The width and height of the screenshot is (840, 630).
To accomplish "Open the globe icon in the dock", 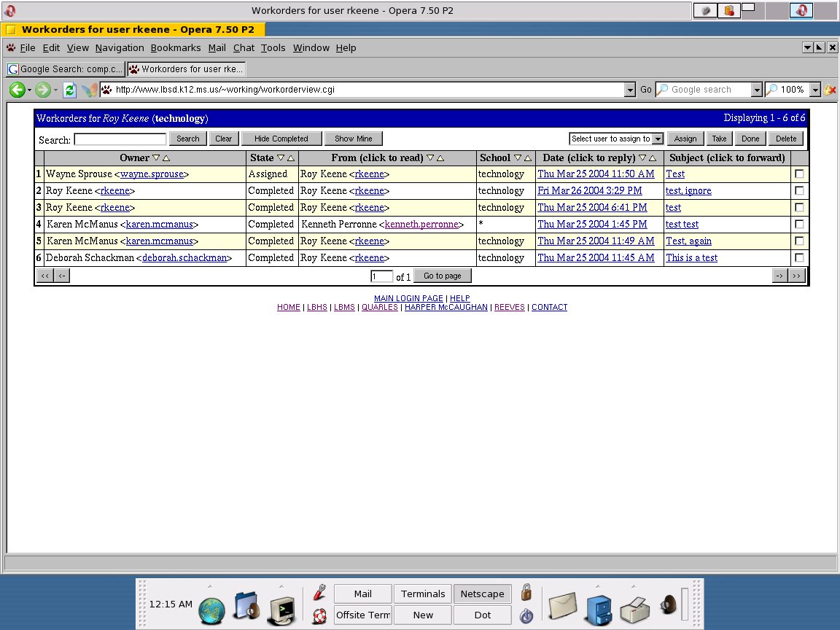I will 211,611.
